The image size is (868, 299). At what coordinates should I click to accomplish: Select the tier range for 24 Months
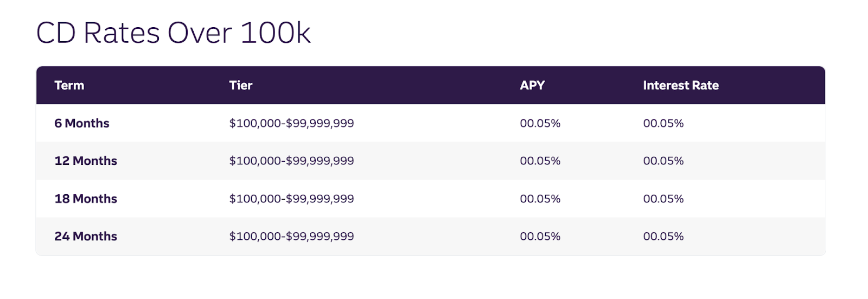click(x=291, y=236)
